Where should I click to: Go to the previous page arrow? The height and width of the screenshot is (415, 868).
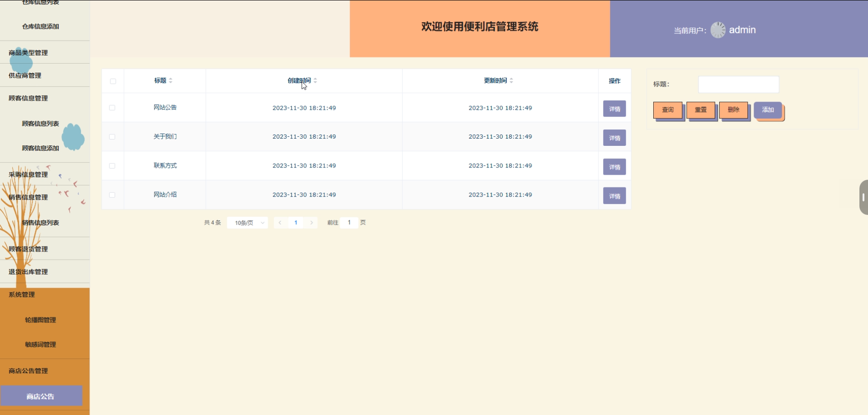(x=280, y=223)
